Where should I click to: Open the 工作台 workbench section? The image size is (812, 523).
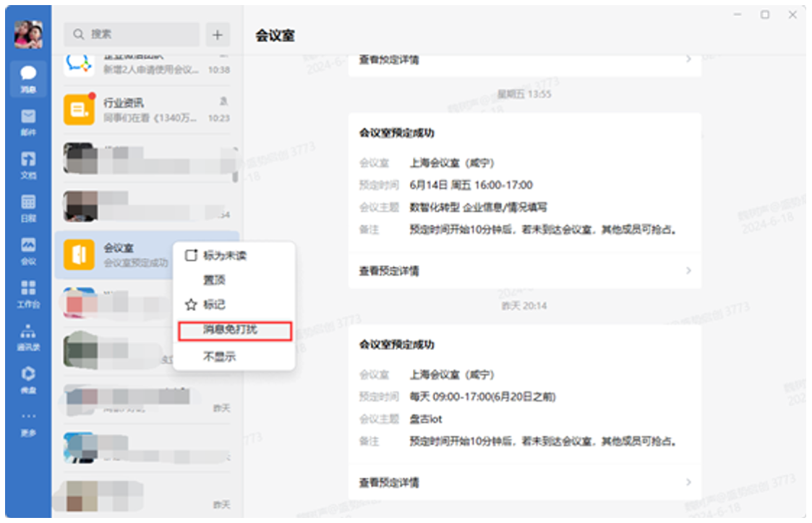click(28, 294)
